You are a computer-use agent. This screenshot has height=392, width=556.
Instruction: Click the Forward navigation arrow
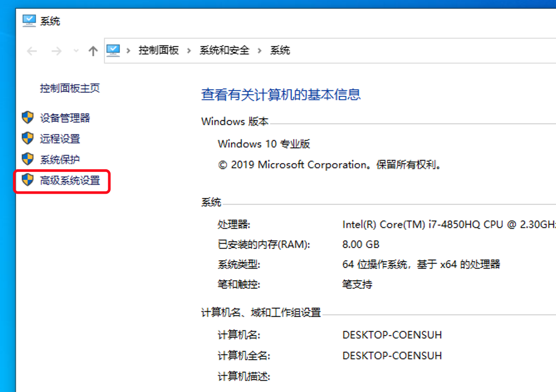[56, 51]
